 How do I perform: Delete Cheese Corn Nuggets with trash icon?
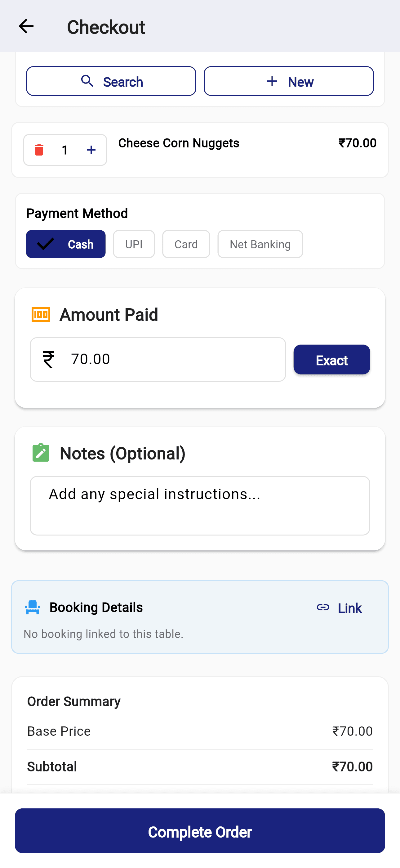click(39, 150)
